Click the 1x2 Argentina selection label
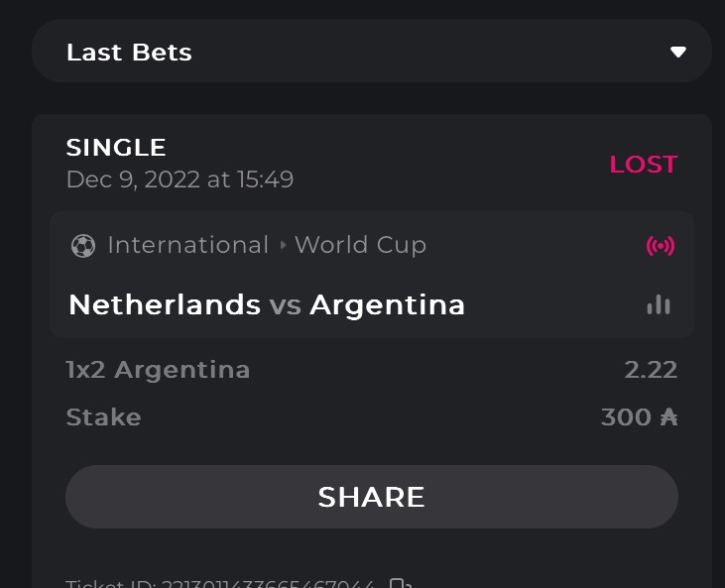This screenshot has height=588, width=725. (x=158, y=370)
